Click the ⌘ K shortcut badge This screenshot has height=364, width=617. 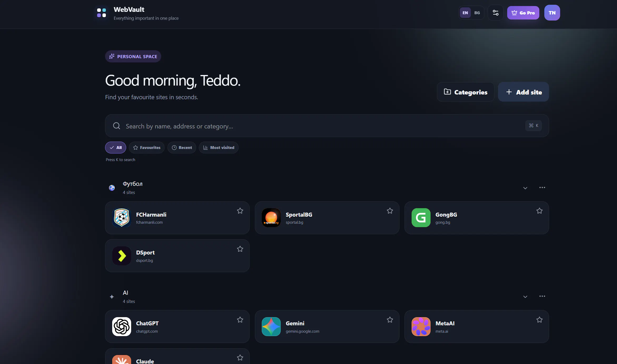(x=534, y=126)
